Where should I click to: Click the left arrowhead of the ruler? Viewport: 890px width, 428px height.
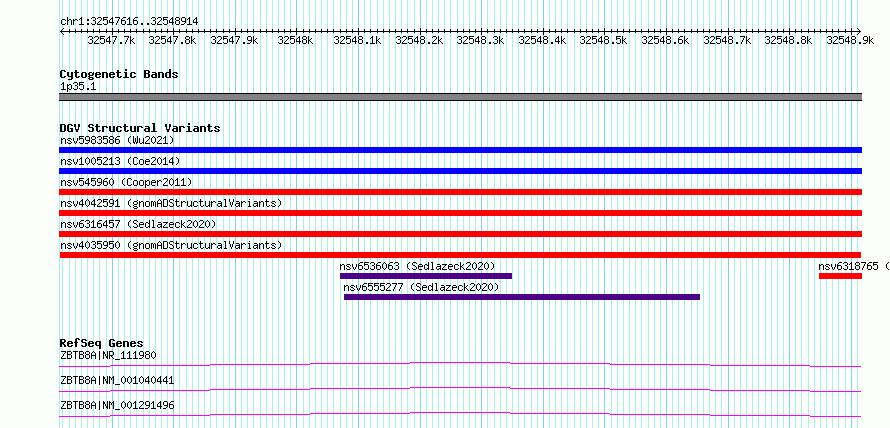(x=62, y=31)
